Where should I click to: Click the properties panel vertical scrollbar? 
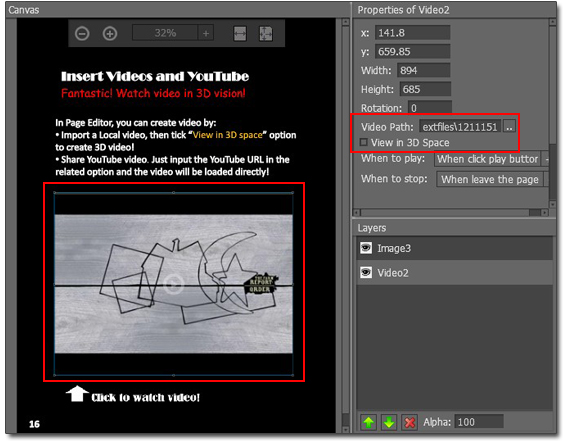(552, 113)
